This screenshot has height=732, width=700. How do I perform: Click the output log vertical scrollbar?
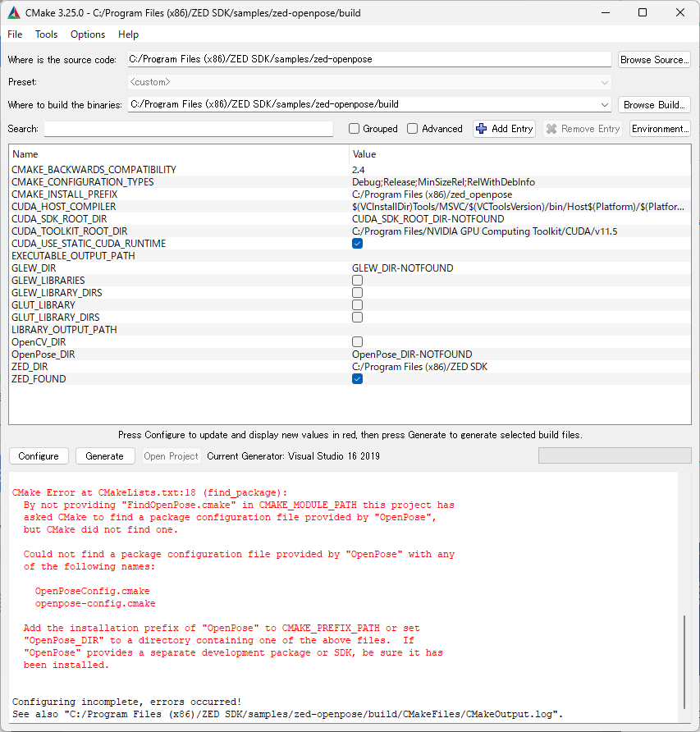[x=684, y=662]
